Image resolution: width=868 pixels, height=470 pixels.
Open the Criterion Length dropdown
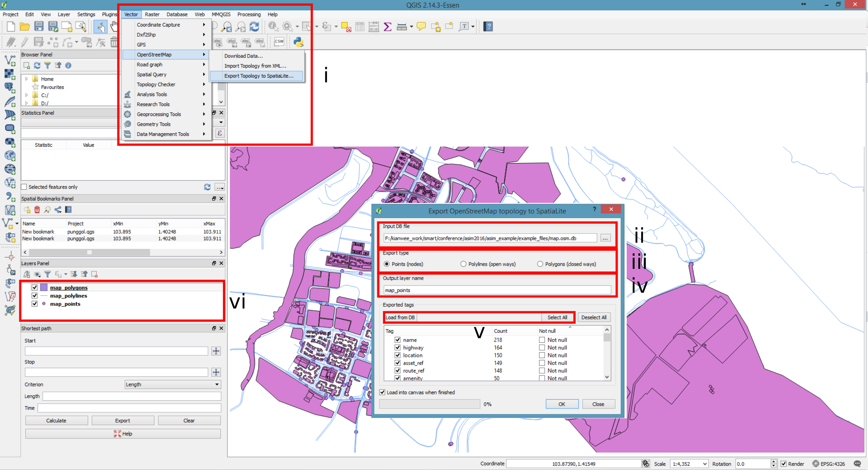[173, 384]
